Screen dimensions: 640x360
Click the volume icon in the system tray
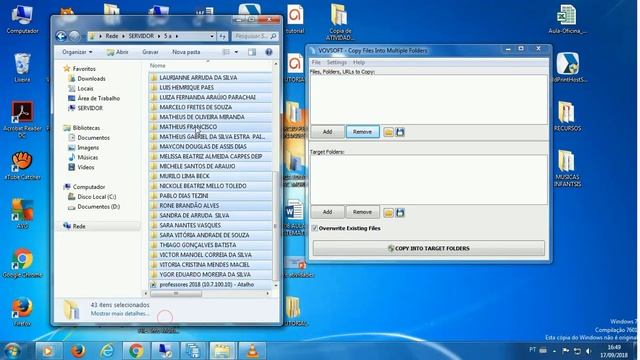tap(588, 351)
